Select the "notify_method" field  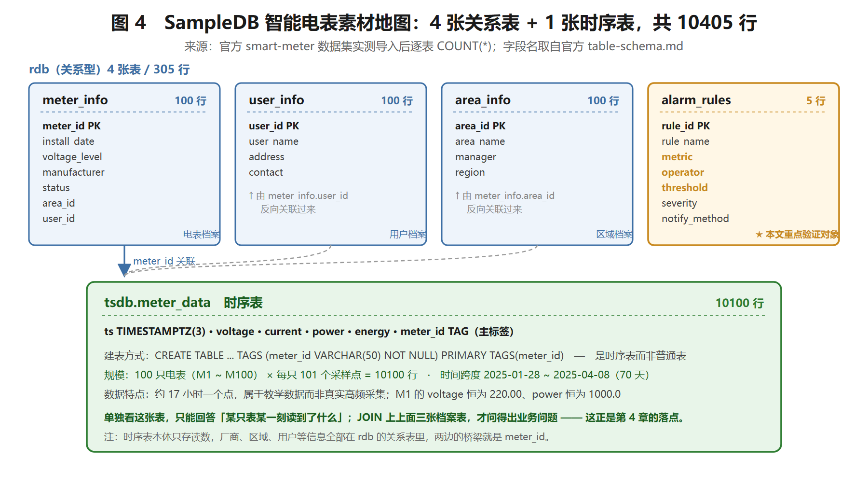[695, 219]
